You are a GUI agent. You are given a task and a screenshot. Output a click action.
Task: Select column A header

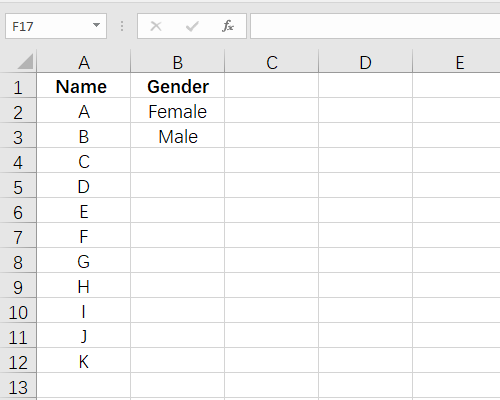click(84, 62)
